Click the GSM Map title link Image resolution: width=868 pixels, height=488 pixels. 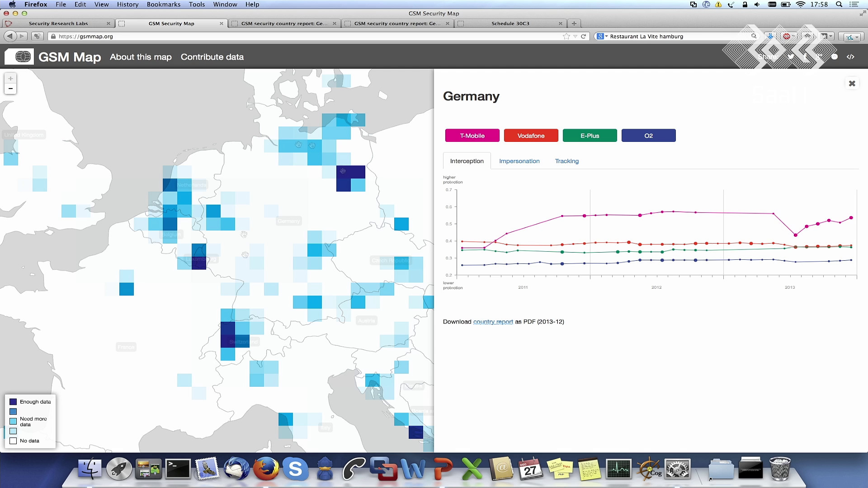pyautogui.click(x=70, y=57)
